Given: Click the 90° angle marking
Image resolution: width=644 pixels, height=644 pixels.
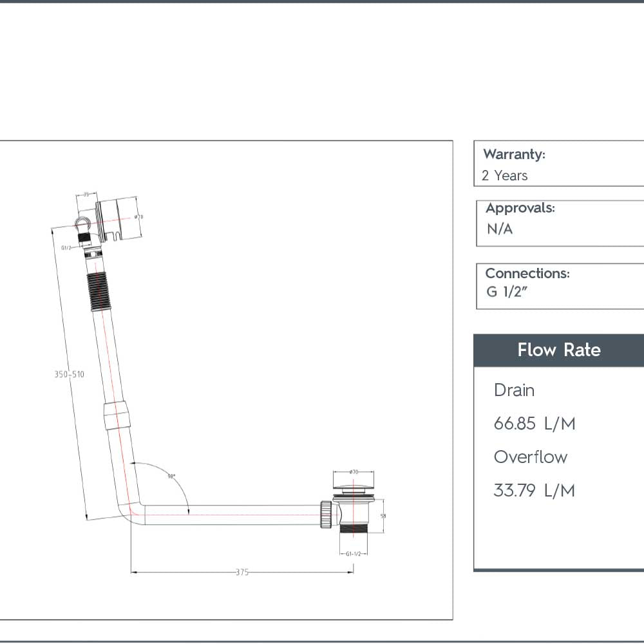Looking at the screenshot, I should [x=171, y=477].
